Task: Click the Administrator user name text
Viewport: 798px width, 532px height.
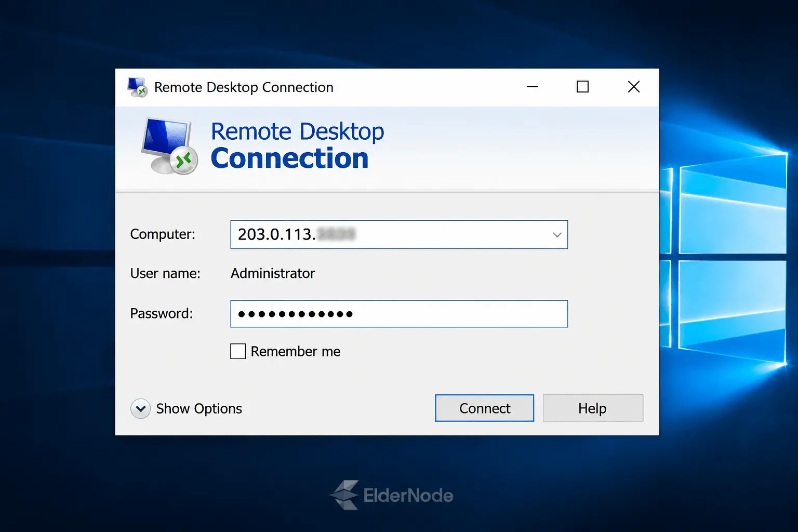Action: coord(273,273)
